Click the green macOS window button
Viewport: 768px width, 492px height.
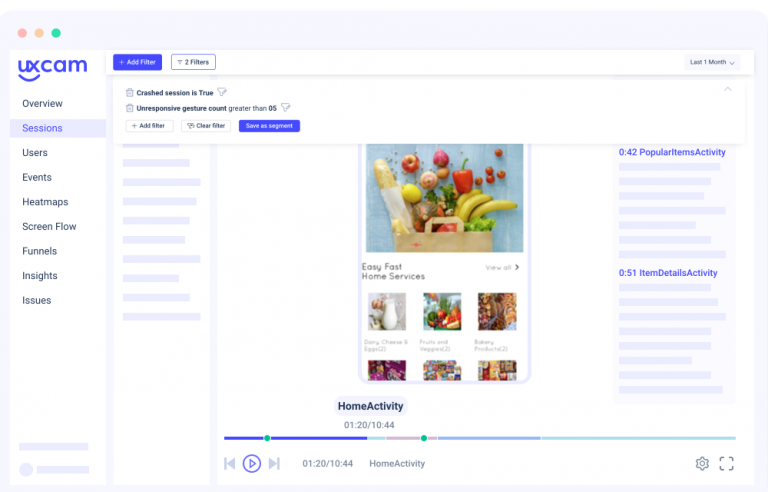pos(56,33)
